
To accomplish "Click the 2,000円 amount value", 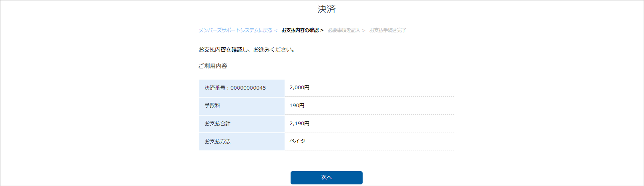I will (299, 88).
